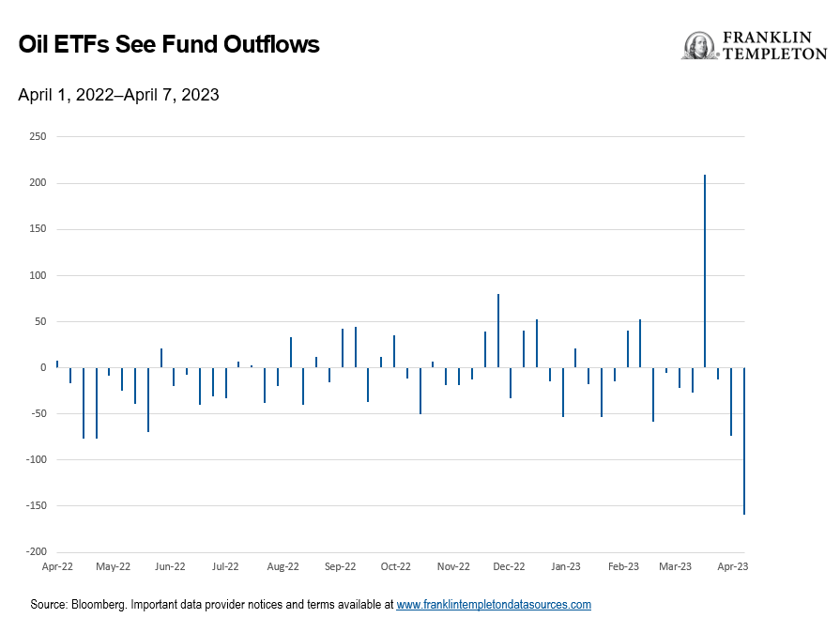Screen dimensions: 840x618
Task: Click the -150 y-axis label
Action: [x=37, y=506]
